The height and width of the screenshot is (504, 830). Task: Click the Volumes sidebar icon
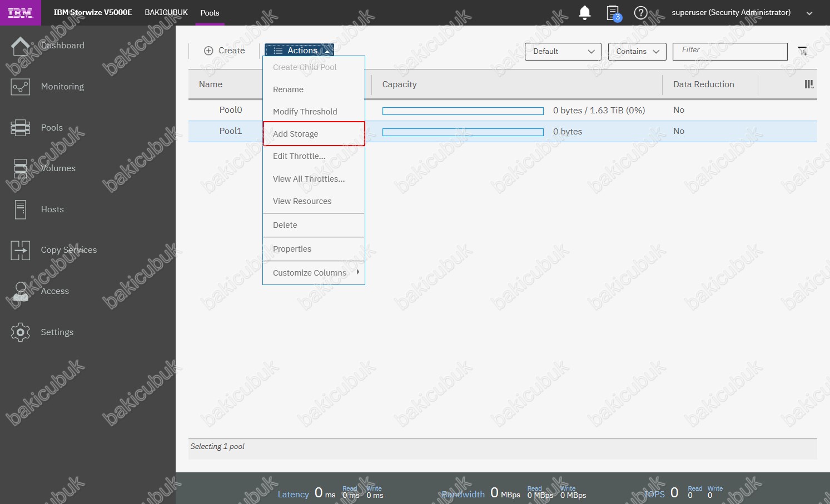coord(21,168)
